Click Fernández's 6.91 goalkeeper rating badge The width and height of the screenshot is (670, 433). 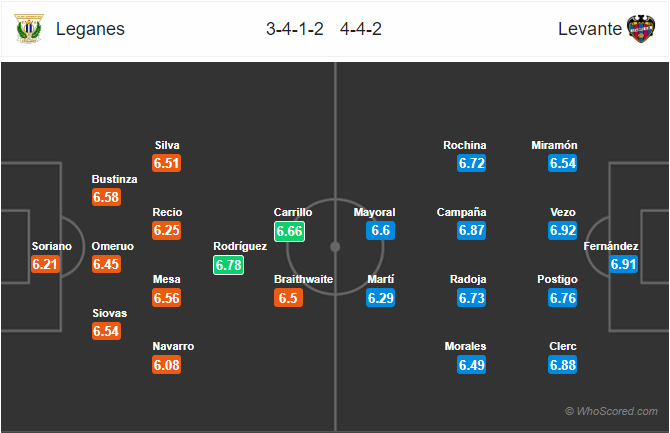(x=625, y=264)
